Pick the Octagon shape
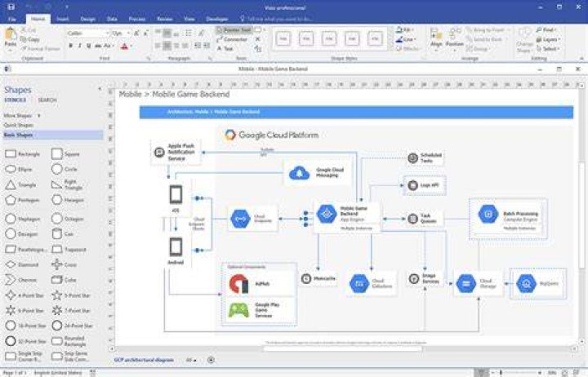This screenshot has height=377, width=588. coord(68,219)
